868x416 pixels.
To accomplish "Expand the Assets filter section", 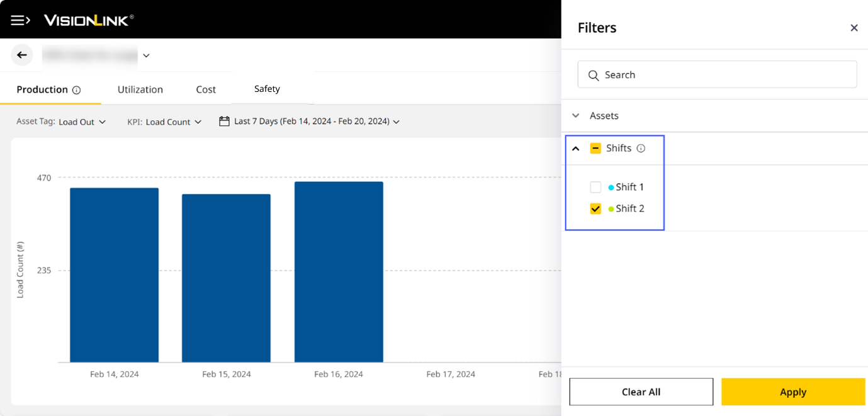I will tap(575, 116).
